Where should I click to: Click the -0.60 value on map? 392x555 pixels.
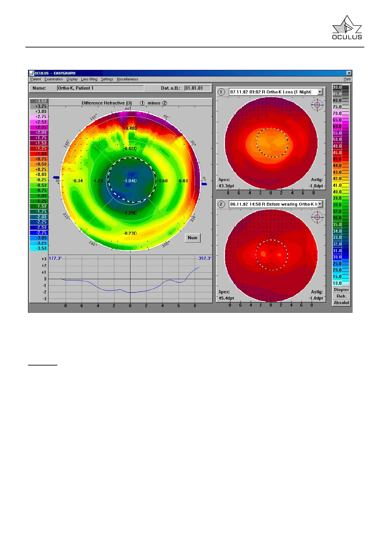(162, 181)
